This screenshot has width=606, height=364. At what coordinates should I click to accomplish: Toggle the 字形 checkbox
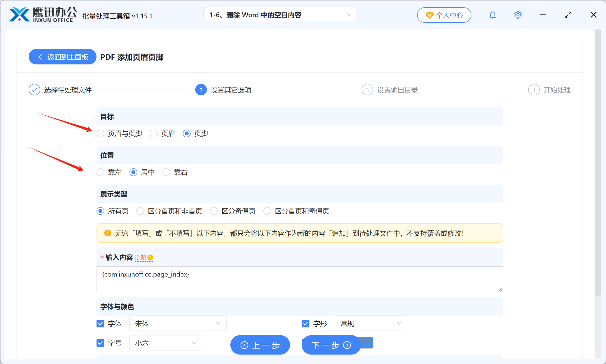tap(306, 324)
